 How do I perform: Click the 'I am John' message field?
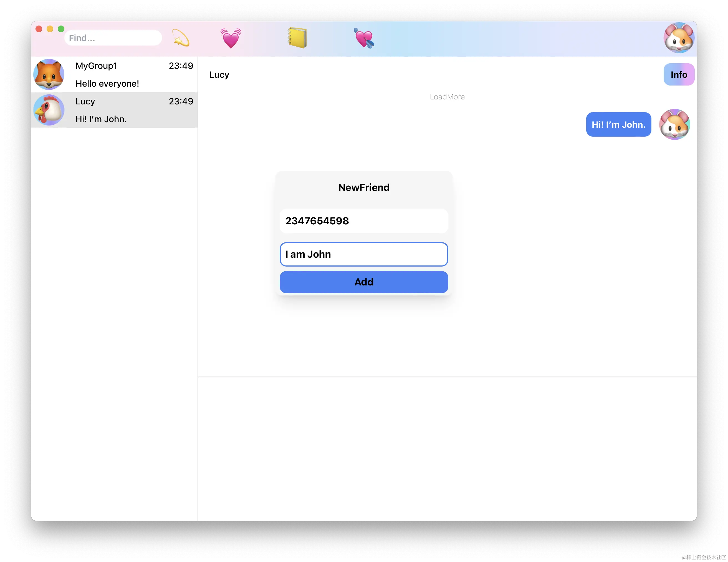364,254
